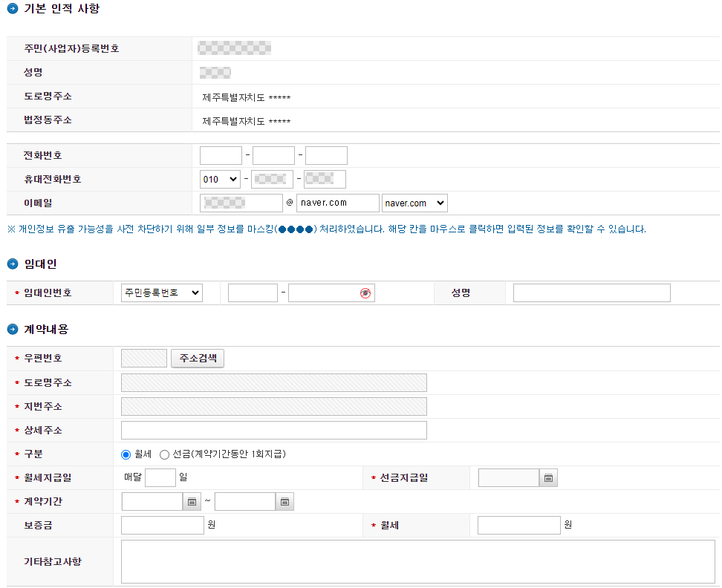Click the masked email field to reveal it
722x588 pixels.
[240, 203]
